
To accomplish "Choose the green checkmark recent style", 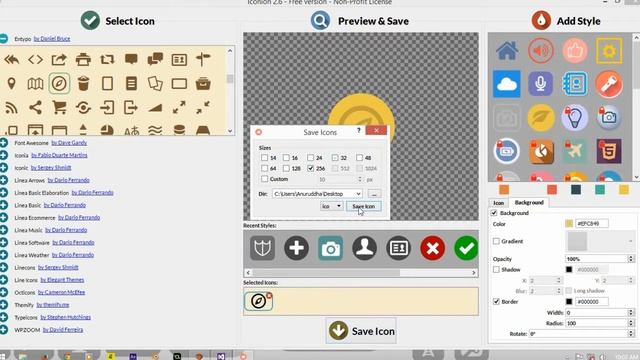I will click(466, 248).
